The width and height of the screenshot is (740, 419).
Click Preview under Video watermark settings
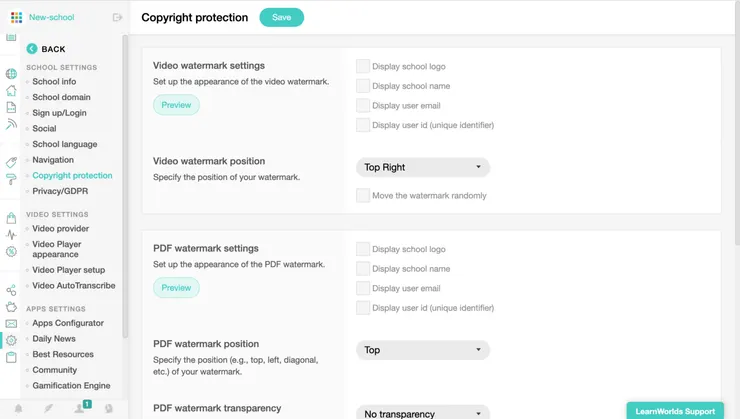(176, 105)
